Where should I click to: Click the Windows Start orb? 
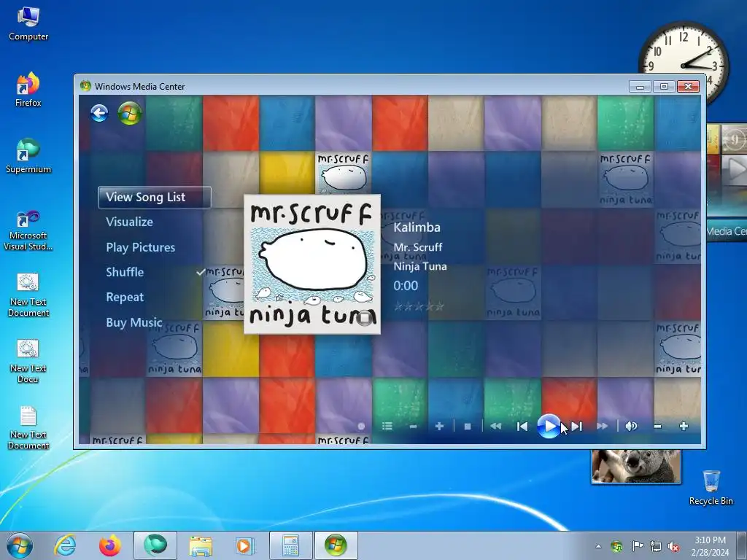point(20,545)
